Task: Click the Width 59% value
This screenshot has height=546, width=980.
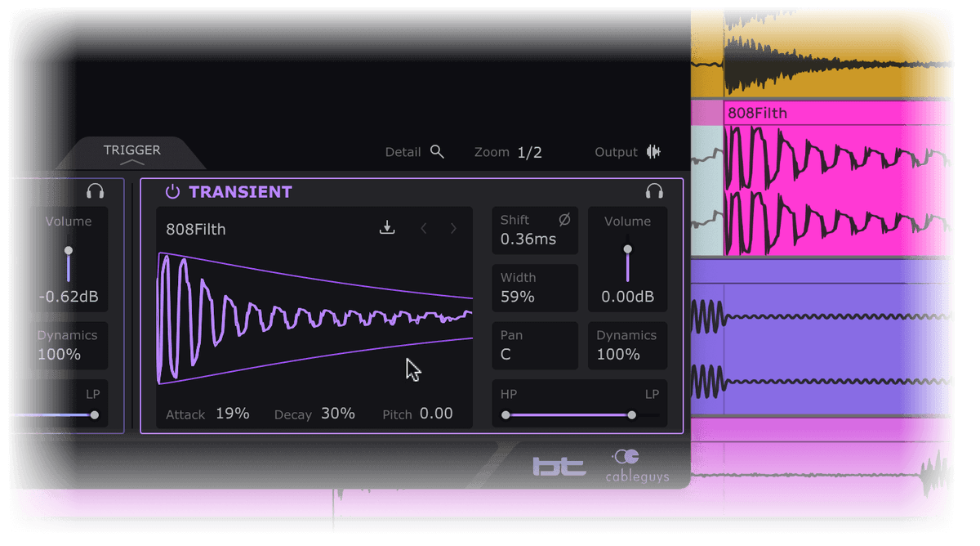Action: click(518, 297)
